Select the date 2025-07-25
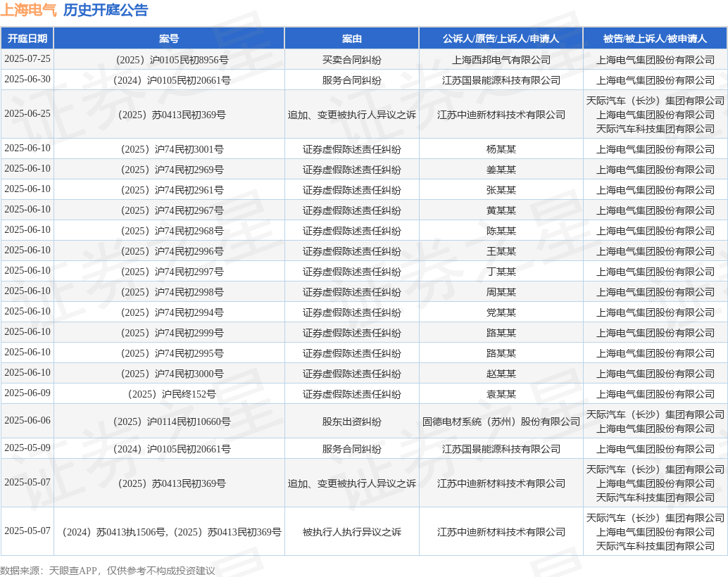This screenshot has width=728, height=577. click(x=27, y=59)
